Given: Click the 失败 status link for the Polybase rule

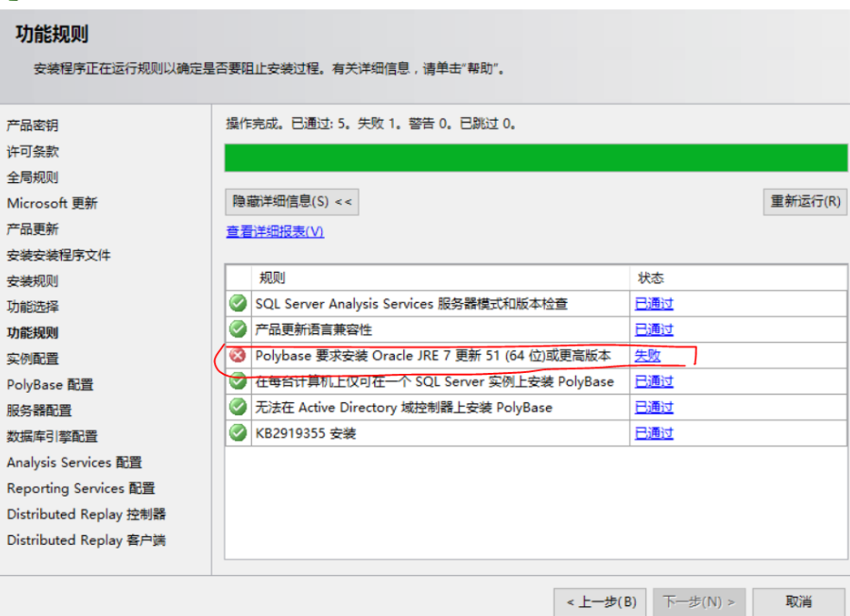Looking at the screenshot, I should (647, 356).
